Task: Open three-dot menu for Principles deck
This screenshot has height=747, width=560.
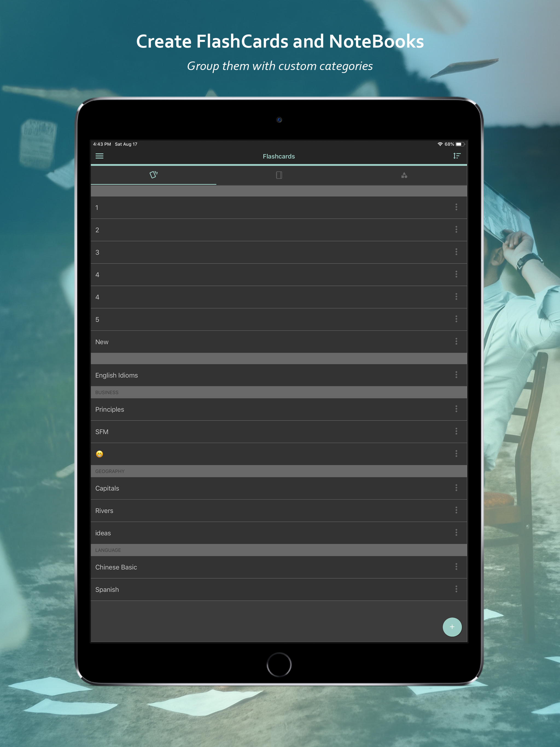Action: point(456,409)
